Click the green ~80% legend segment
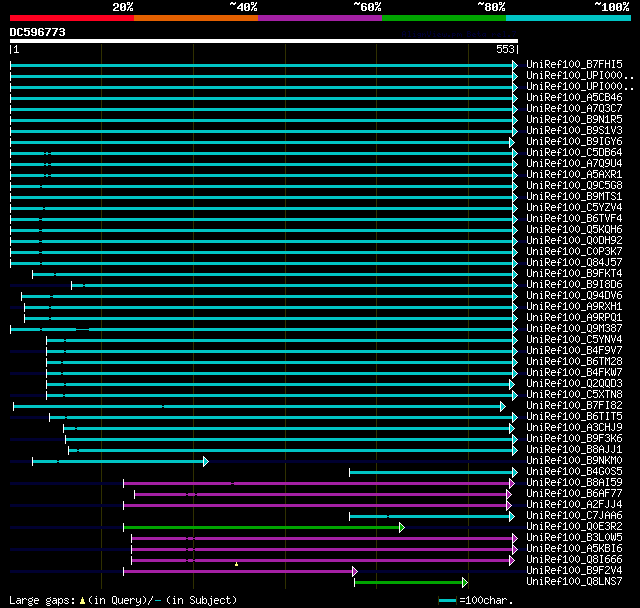 pos(444,18)
